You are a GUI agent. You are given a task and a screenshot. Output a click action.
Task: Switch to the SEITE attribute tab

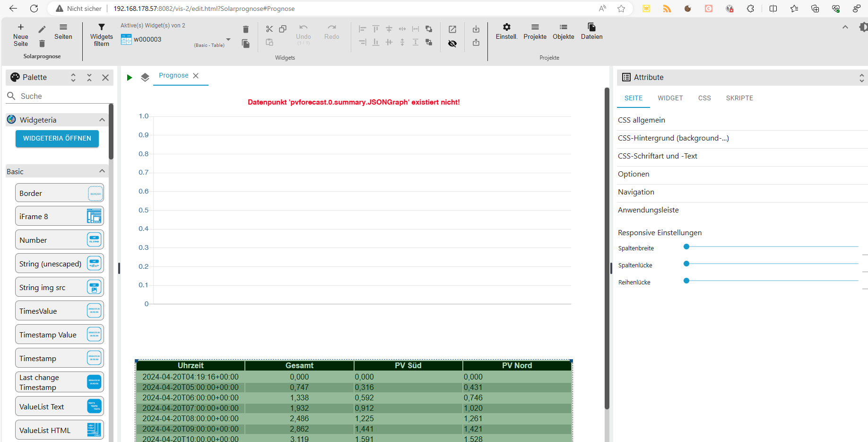(x=634, y=98)
